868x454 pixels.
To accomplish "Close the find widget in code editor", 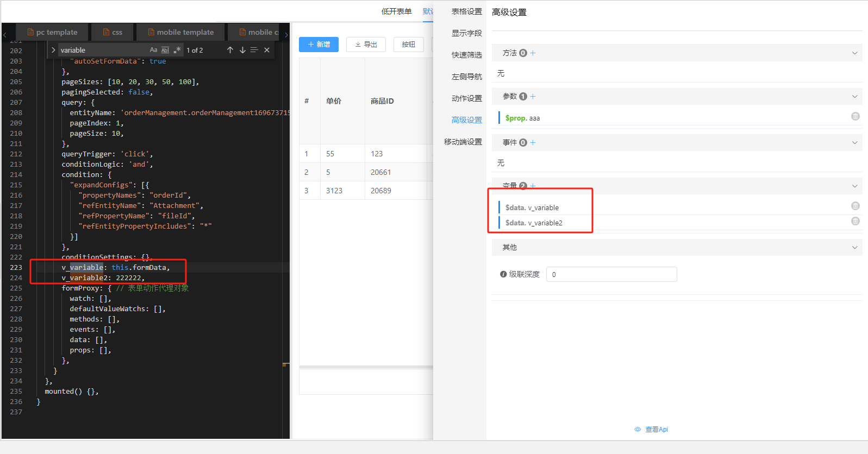I will click(267, 50).
